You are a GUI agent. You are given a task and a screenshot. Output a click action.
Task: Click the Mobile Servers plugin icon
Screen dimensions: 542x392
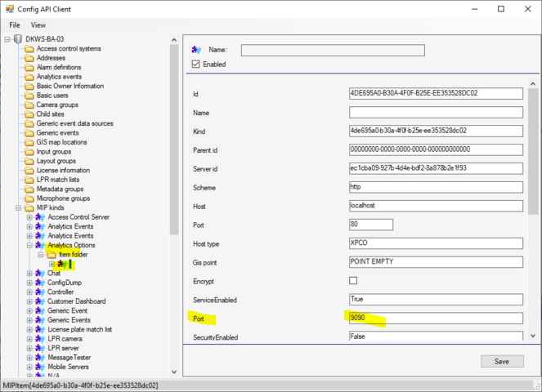[x=40, y=367]
